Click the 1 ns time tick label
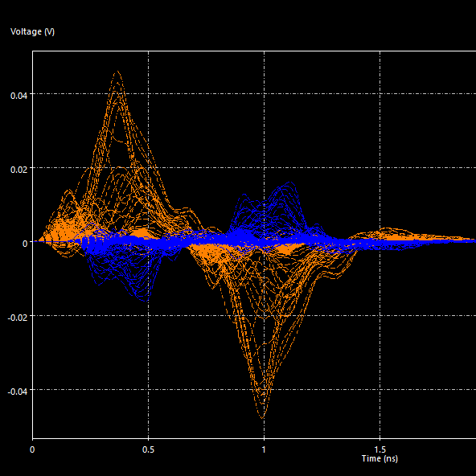This screenshot has height=476, width=476. [264, 449]
